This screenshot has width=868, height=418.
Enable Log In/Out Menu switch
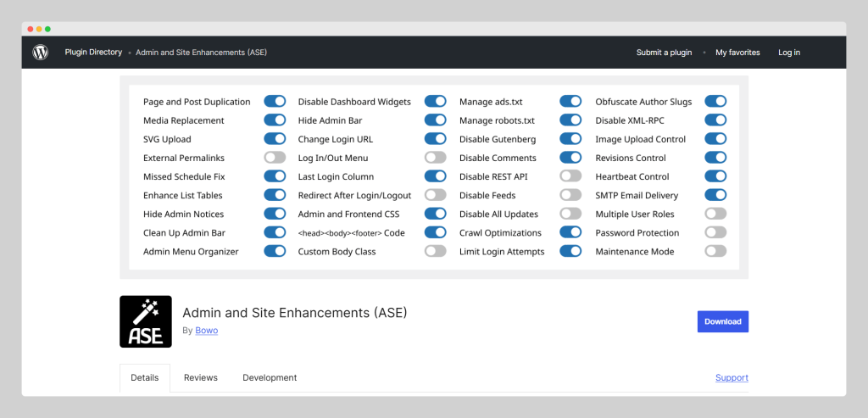[435, 158]
